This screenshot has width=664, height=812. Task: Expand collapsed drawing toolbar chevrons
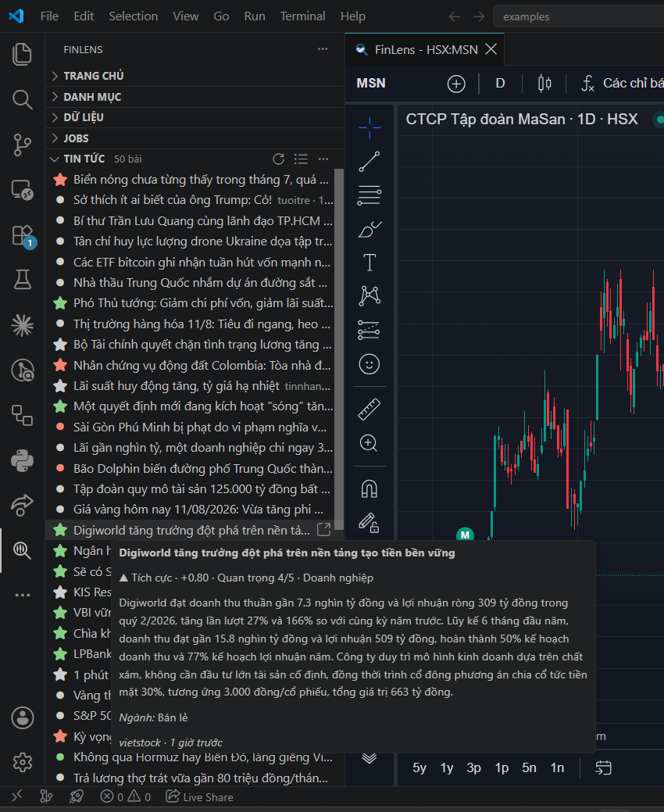pos(369,758)
